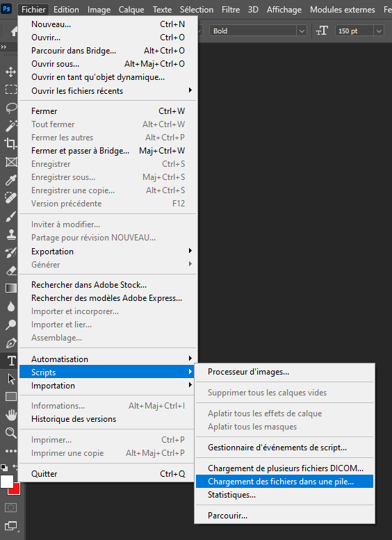The width and height of the screenshot is (392, 540).
Task: Select the Move tool
Action: coord(10,72)
